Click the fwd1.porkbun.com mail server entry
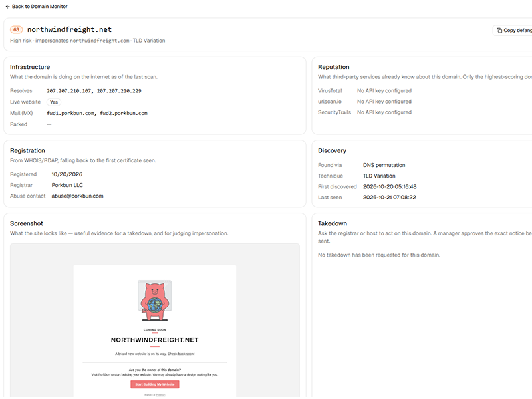The image size is (532, 399). (70, 113)
